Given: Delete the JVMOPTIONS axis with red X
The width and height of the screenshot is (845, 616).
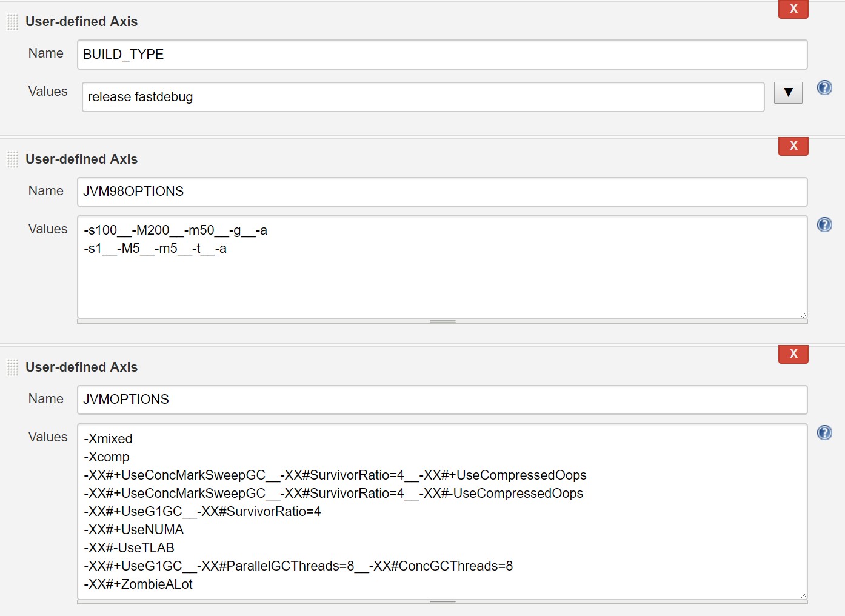Looking at the screenshot, I should click(793, 354).
